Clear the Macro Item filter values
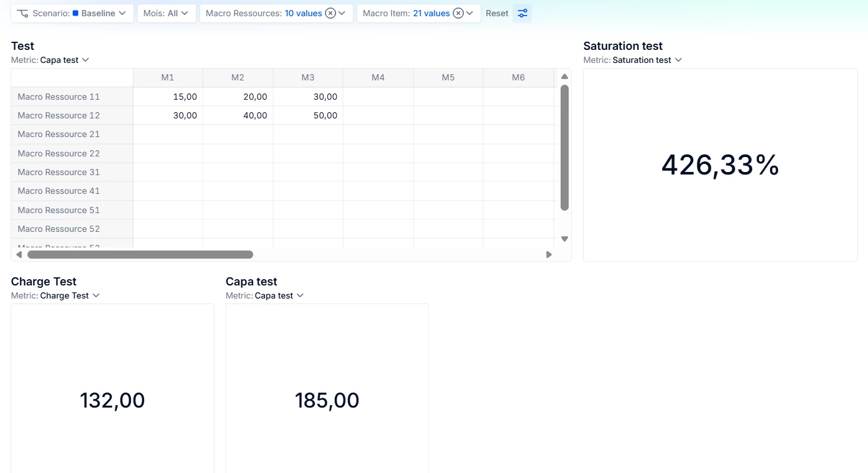Screen dimensions: 868x473 point(458,13)
